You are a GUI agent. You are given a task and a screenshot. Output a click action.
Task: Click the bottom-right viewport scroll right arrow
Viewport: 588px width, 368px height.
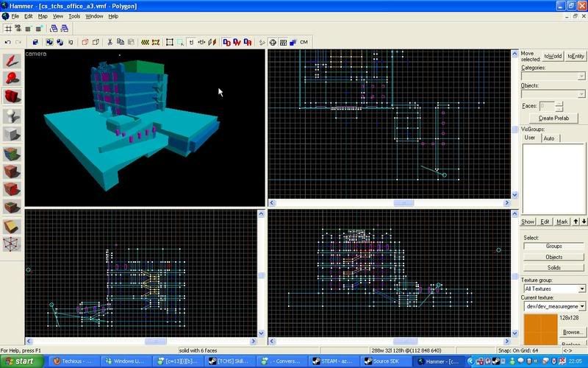coord(506,342)
